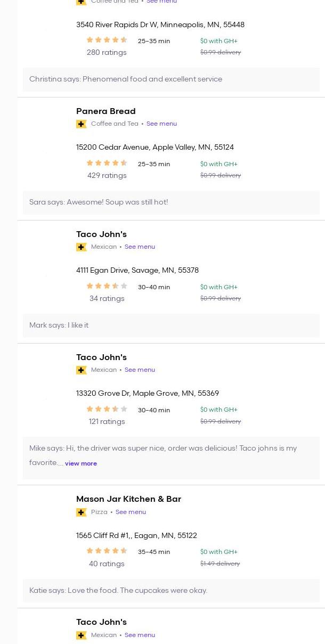Viewport: 325px width, 644px height.
Task: Click GH+ badge for Taco John's on Egan Drive
Action: tap(82, 247)
